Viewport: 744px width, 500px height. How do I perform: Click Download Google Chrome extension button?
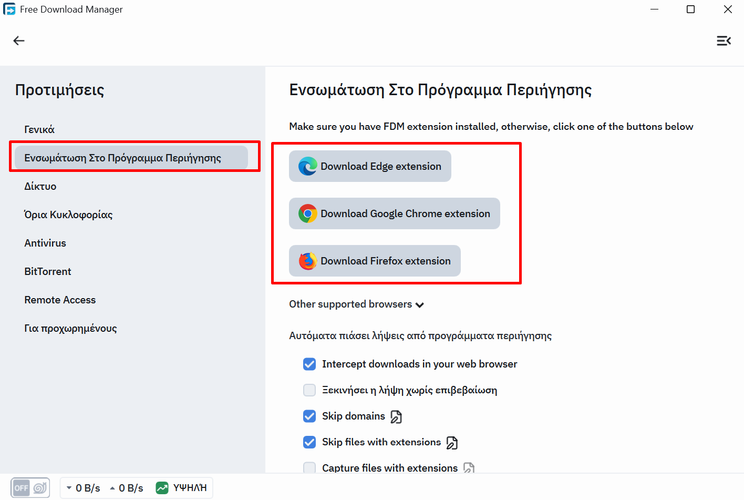(394, 213)
